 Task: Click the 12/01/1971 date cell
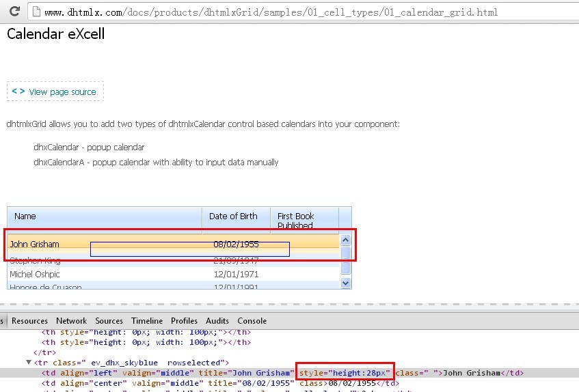tap(236, 275)
